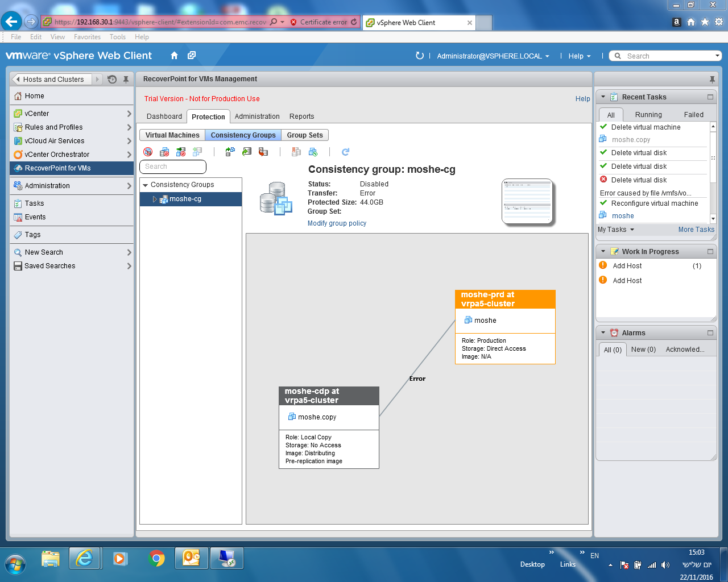Screen dimensions: 728x582
Task: Switch to the Administration tab
Action: tap(257, 117)
